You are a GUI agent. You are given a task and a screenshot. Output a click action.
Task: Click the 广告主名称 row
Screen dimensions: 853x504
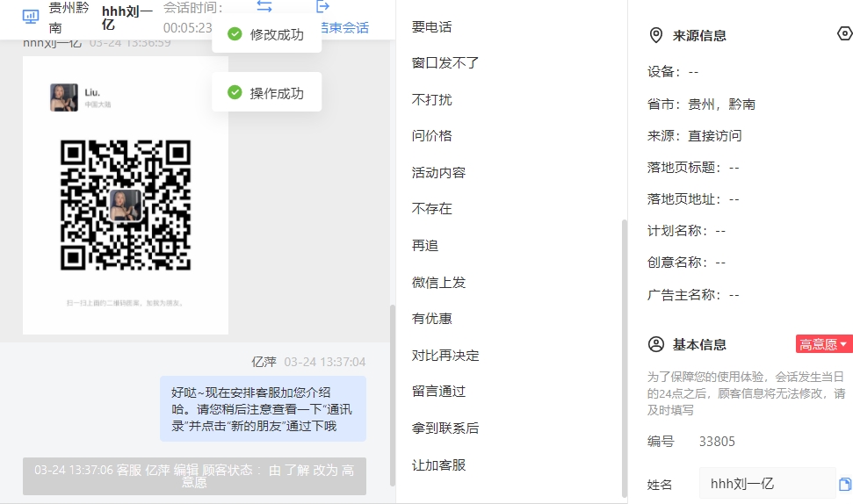click(693, 295)
